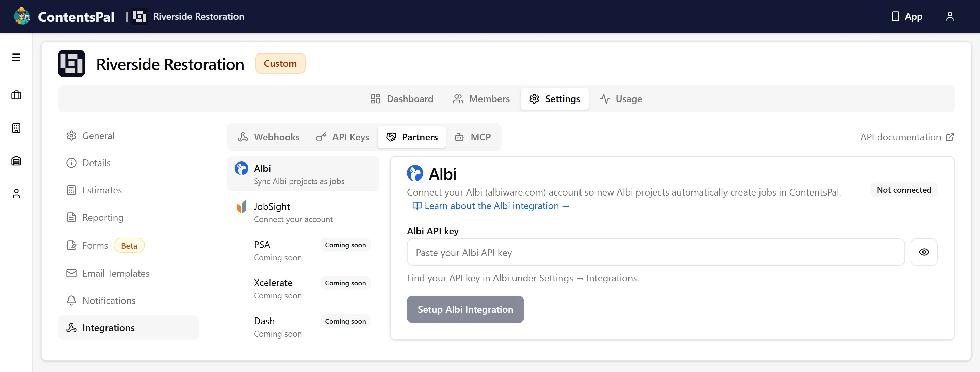Open the API Keys sub-tab
980x372 pixels.
342,137
